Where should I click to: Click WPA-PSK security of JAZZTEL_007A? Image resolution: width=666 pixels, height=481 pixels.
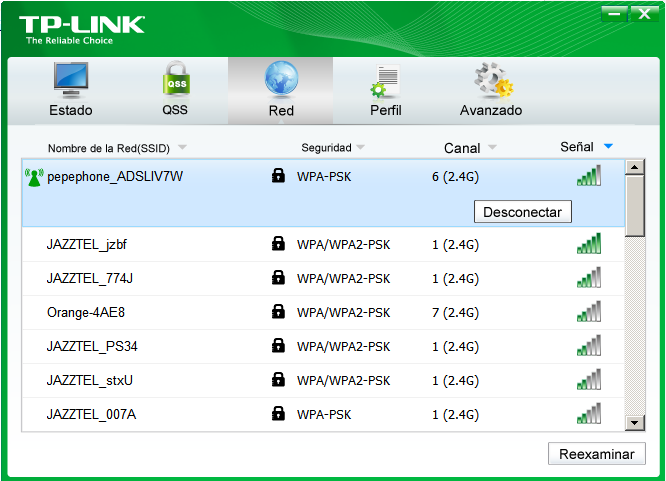point(324,415)
